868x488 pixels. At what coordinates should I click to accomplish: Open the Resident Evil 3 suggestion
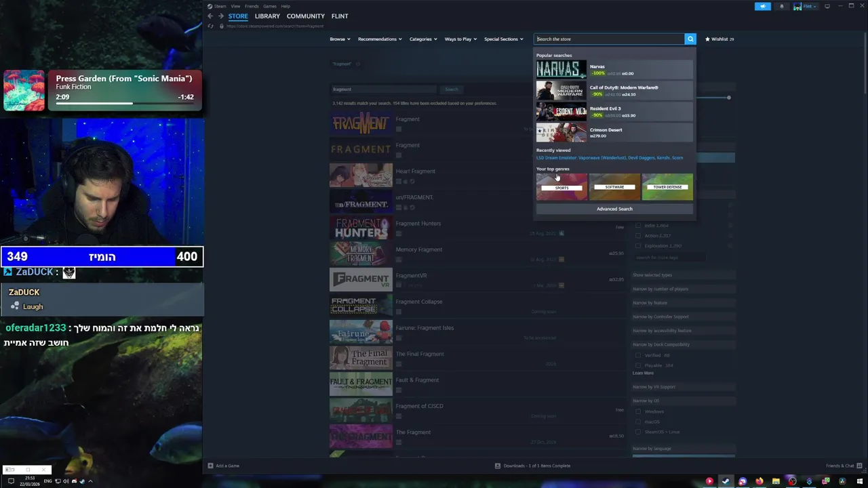614,112
